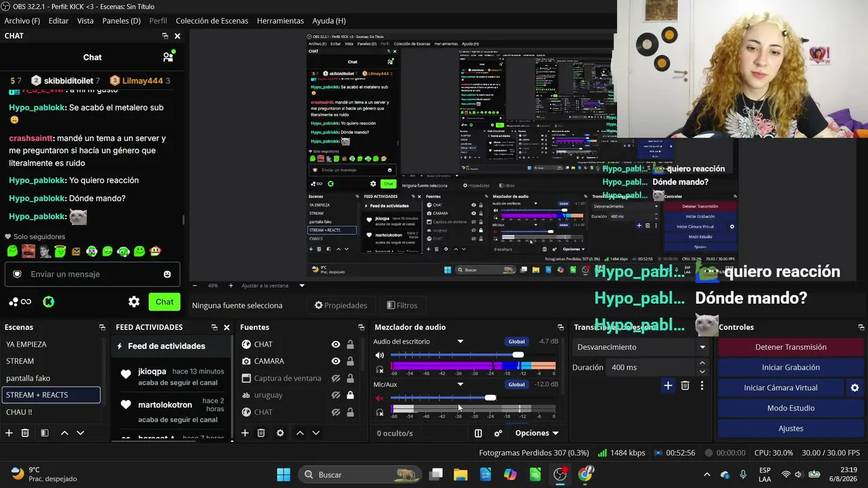The width and height of the screenshot is (868, 488).
Task: Click Iniciar Cámara Virtual button
Action: point(781,388)
